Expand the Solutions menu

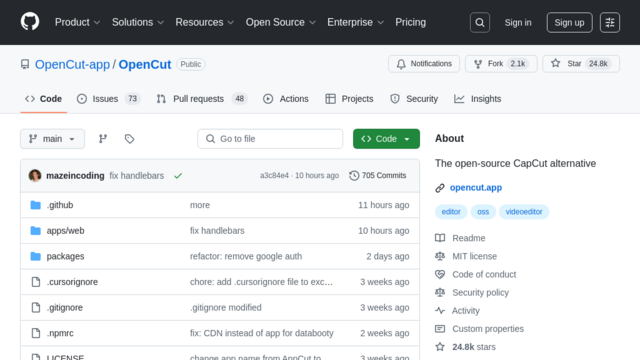tap(138, 22)
